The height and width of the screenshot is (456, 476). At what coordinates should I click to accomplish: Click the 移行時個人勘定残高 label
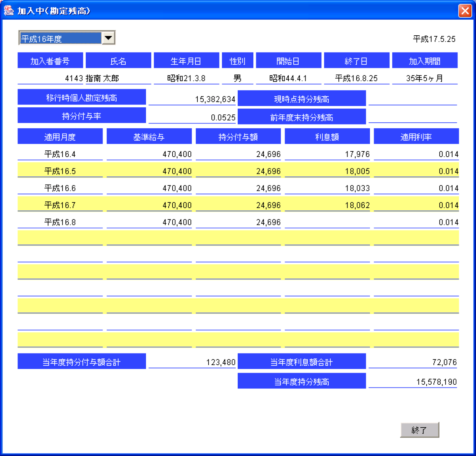[82, 97]
